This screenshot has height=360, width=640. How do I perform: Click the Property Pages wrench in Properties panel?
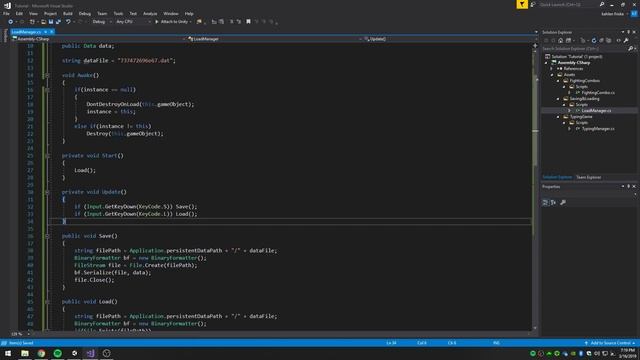(563, 202)
